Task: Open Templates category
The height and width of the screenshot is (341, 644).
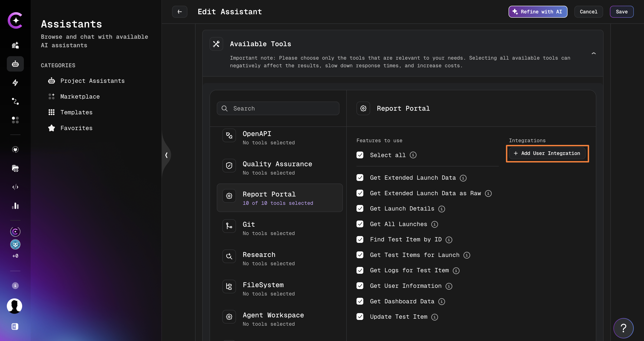Action: coord(70,112)
